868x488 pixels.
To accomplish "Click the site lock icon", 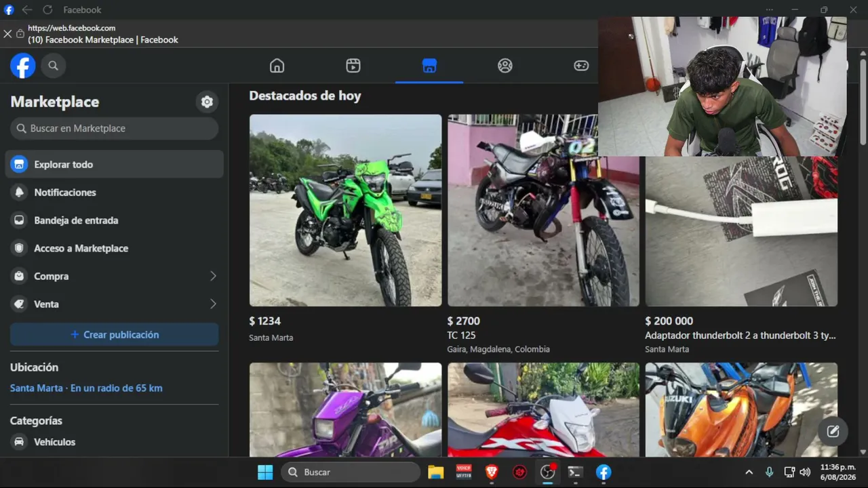I will coord(20,33).
